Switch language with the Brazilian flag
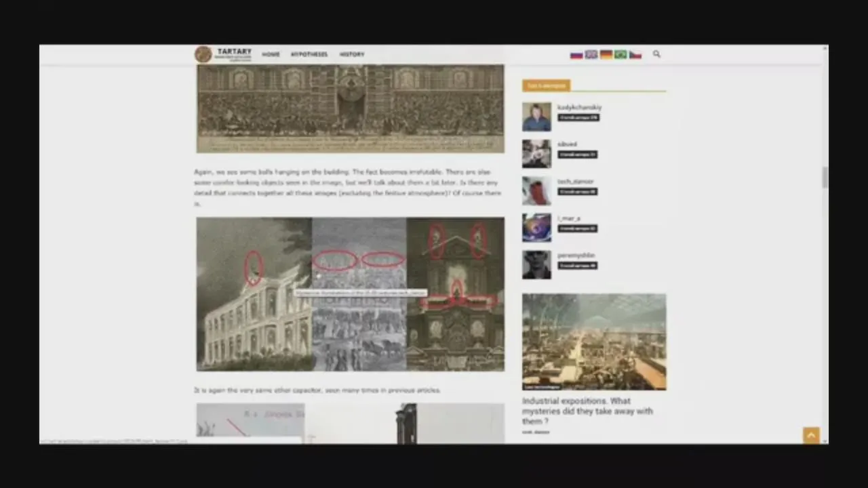Image resolution: width=868 pixels, height=488 pixels. point(620,54)
